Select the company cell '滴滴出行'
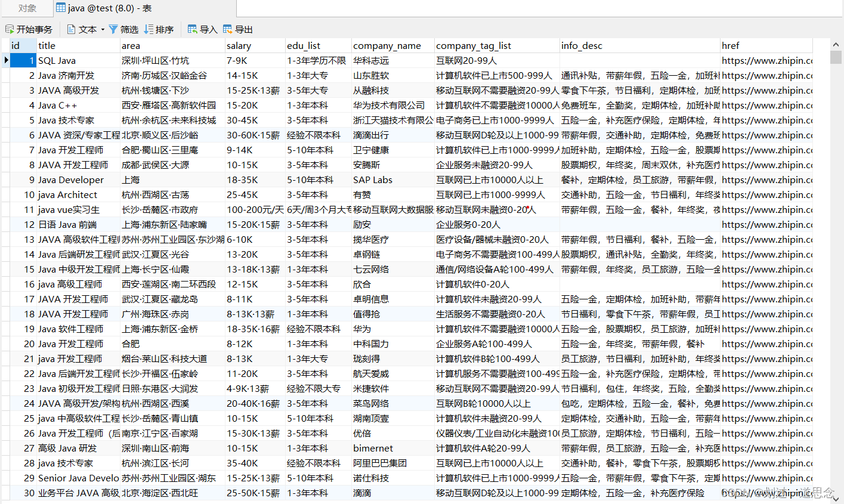This screenshot has width=844, height=504. 393,135
